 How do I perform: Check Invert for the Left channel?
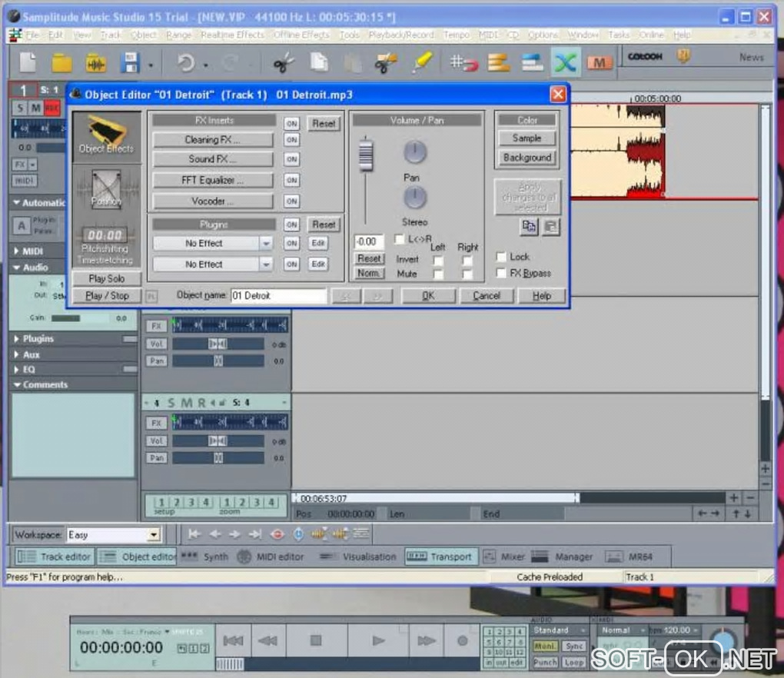click(438, 261)
